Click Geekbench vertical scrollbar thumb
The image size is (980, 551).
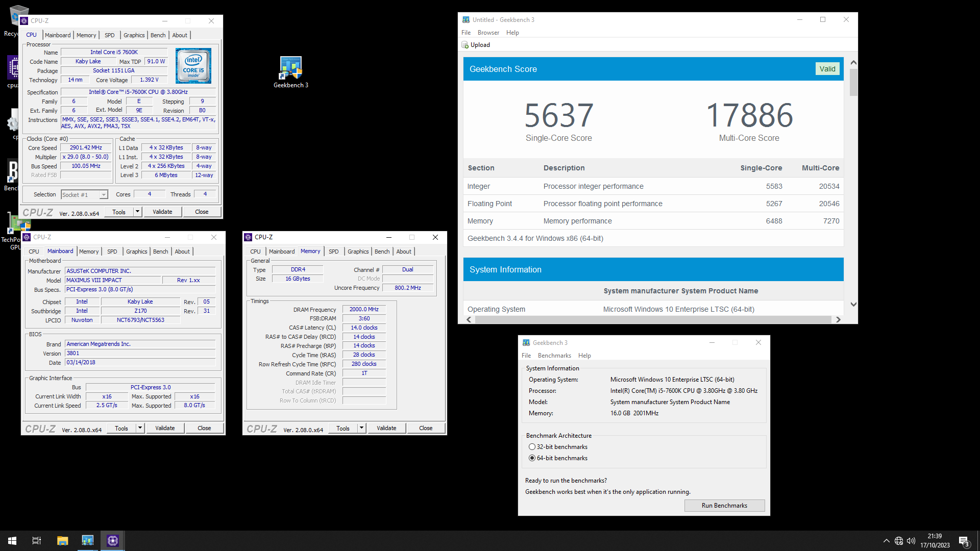pos(853,82)
